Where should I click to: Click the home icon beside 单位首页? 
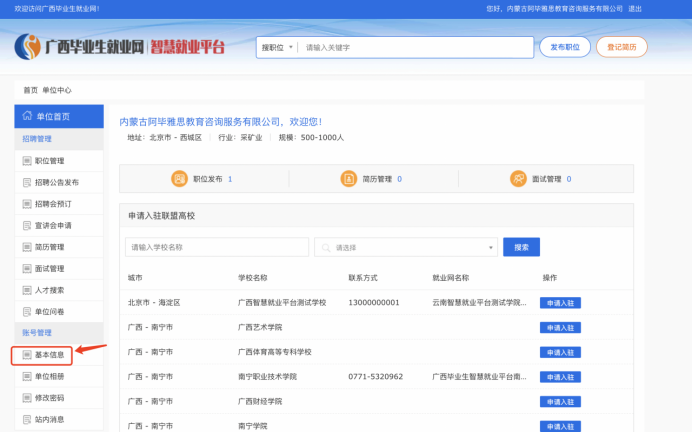(x=26, y=116)
